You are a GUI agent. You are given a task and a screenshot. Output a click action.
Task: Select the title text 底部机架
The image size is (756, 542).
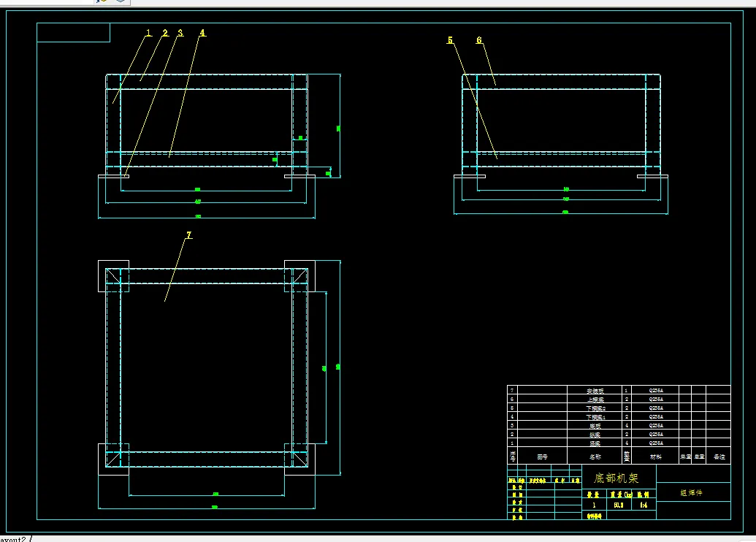point(616,478)
